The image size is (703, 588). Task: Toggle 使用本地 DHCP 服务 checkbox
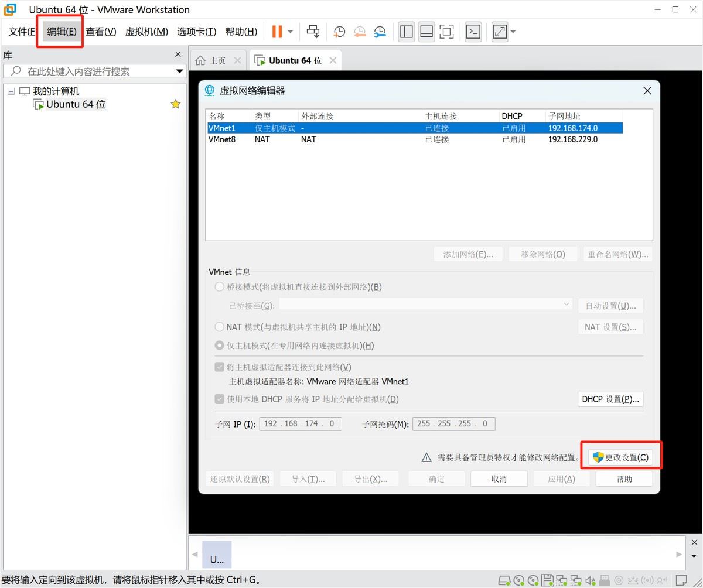220,399
